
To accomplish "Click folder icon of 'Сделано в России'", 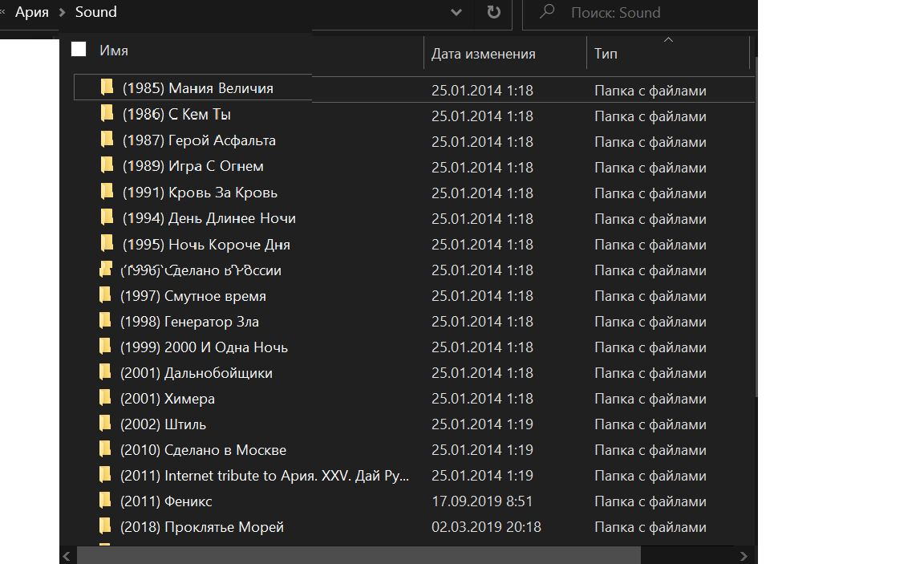I will click(106, 270).
